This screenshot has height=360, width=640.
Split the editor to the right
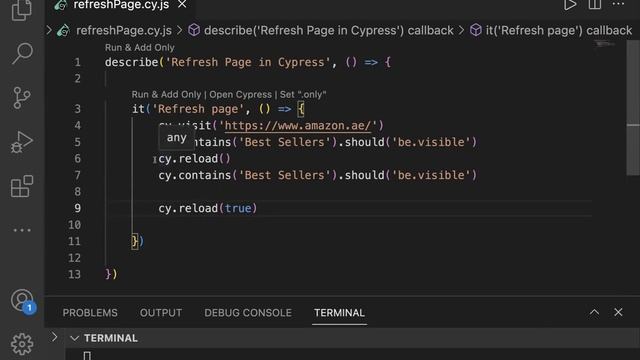(595, 5)
